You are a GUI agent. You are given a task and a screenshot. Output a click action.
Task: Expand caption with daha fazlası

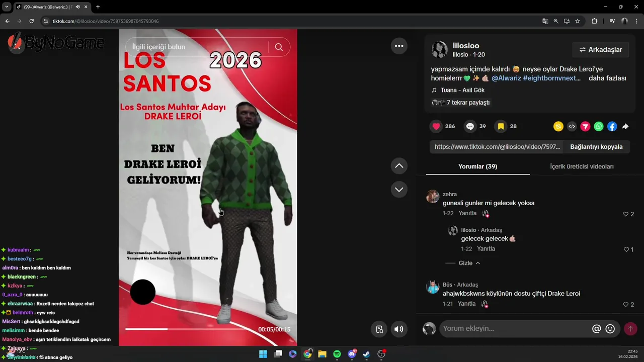click(x=607, y=78)
